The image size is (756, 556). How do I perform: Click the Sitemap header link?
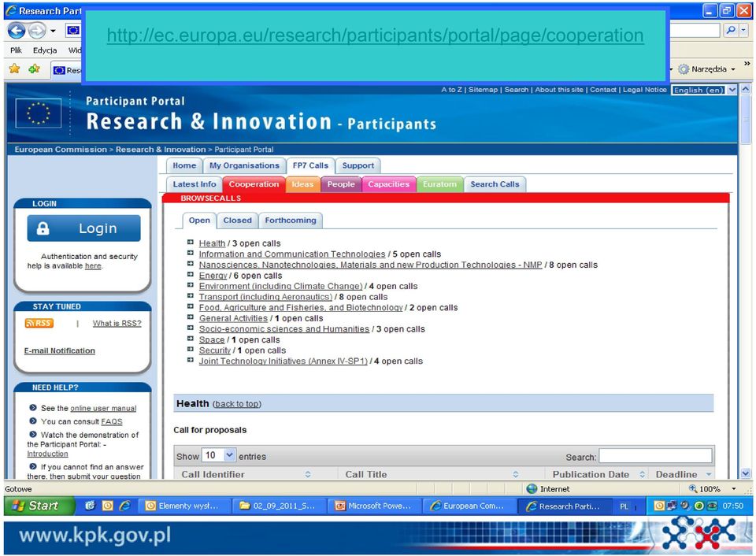483,90
